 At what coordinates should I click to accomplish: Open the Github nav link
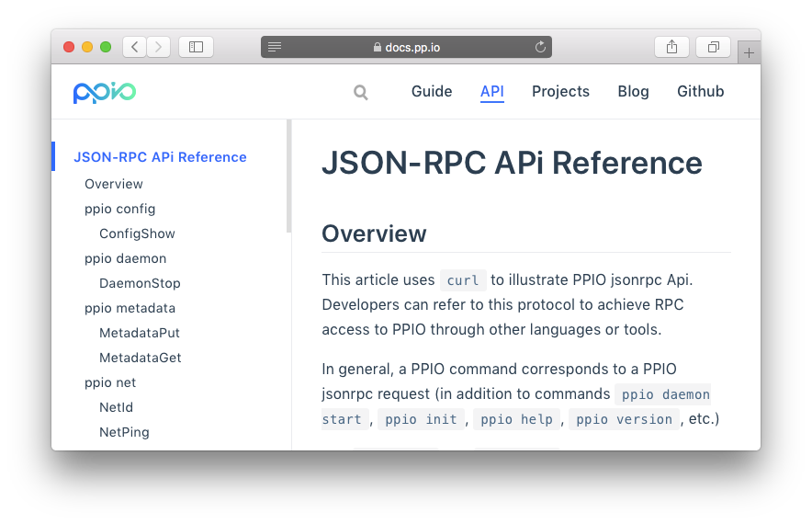coord(701,91)
